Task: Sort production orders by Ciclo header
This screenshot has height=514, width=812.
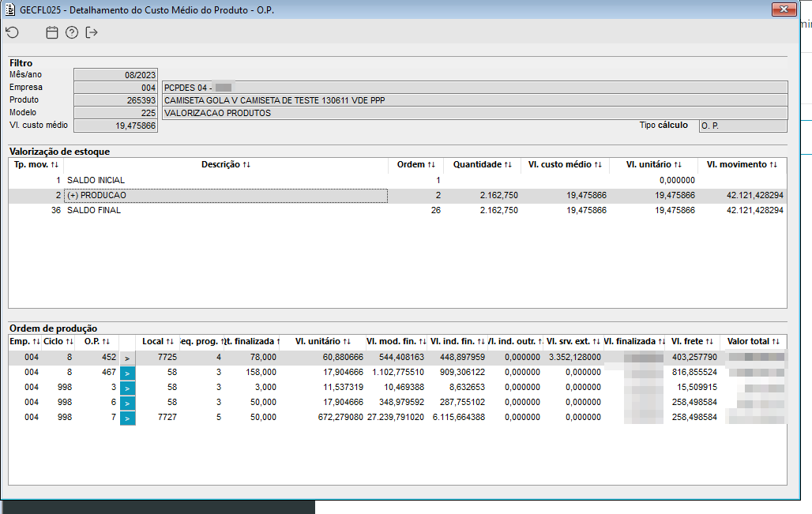Action: click(58, 342)
